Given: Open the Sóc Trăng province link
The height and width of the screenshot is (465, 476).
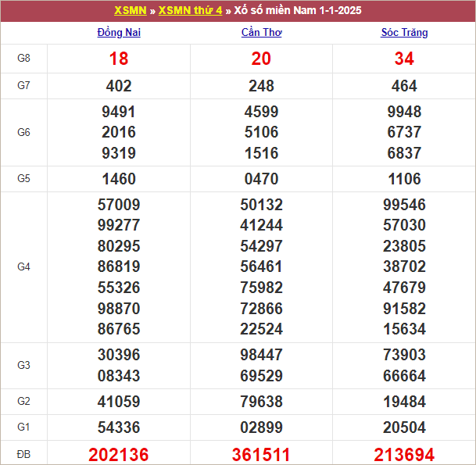Looking at the screenshot, I should pyautogui.click(x=404, y=33).
